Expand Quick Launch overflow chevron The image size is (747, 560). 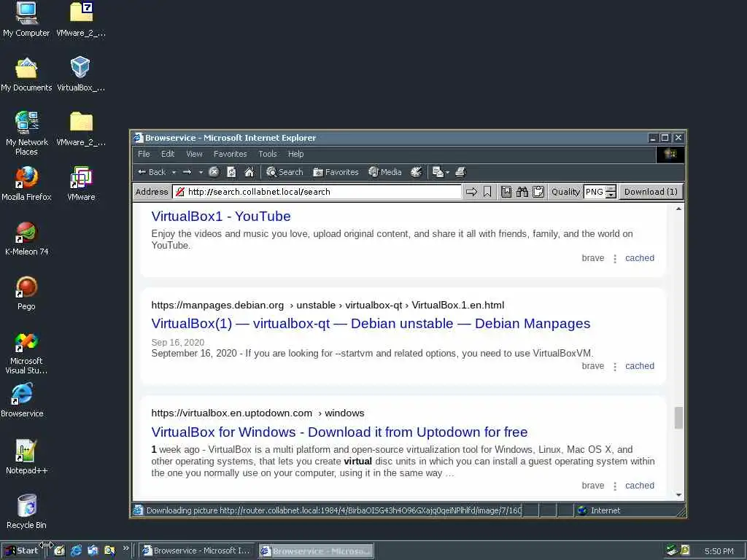coord(125,548)
